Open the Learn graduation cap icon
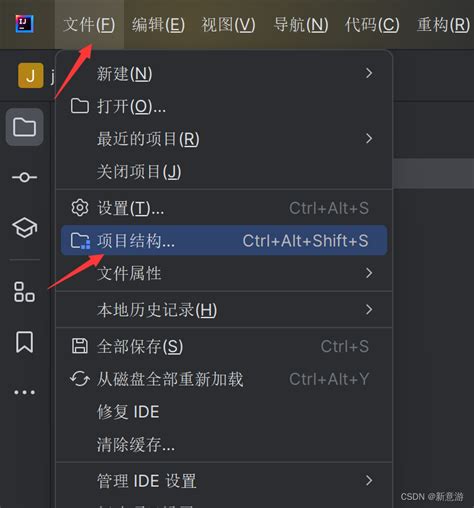The width and height of the screenshot is (474, 508). click(x=24, y=228)
